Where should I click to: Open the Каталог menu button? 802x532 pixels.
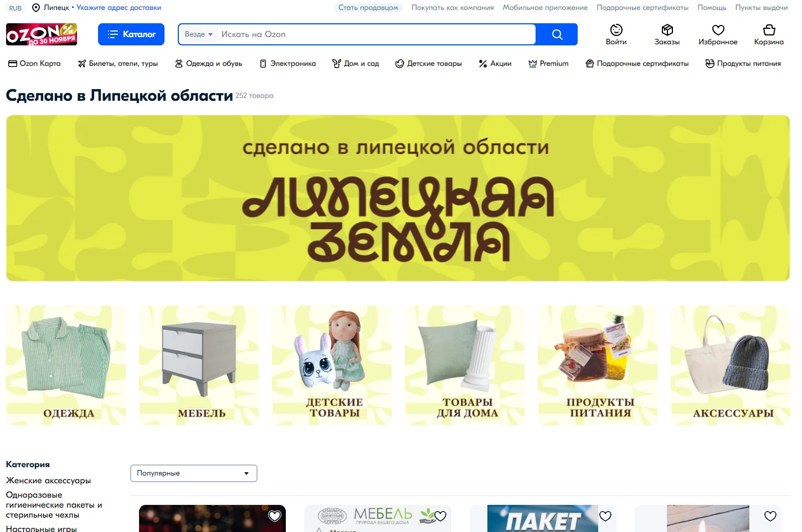coord(131,34)
